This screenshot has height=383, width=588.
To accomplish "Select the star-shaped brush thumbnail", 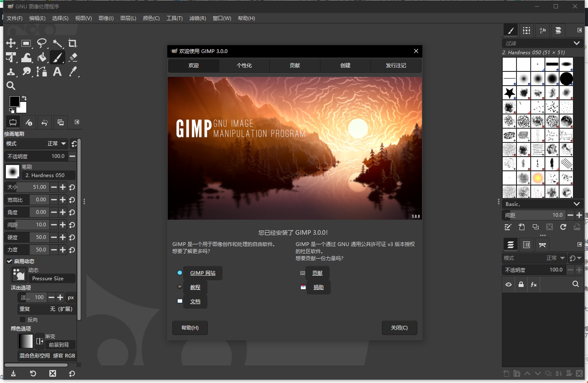I will 509,93.
